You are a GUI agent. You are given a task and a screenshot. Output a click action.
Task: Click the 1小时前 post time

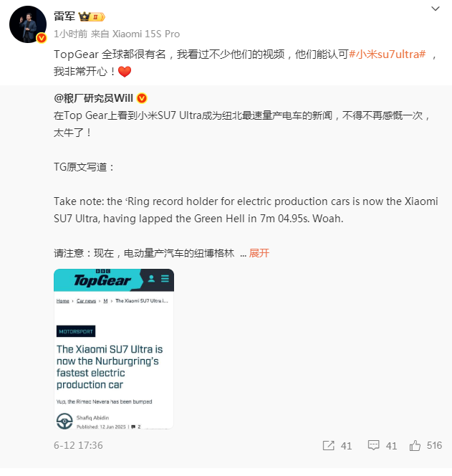point(71,34)
